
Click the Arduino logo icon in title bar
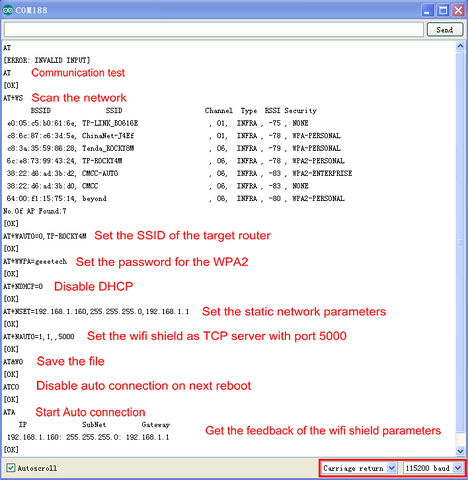click(8, 10)
